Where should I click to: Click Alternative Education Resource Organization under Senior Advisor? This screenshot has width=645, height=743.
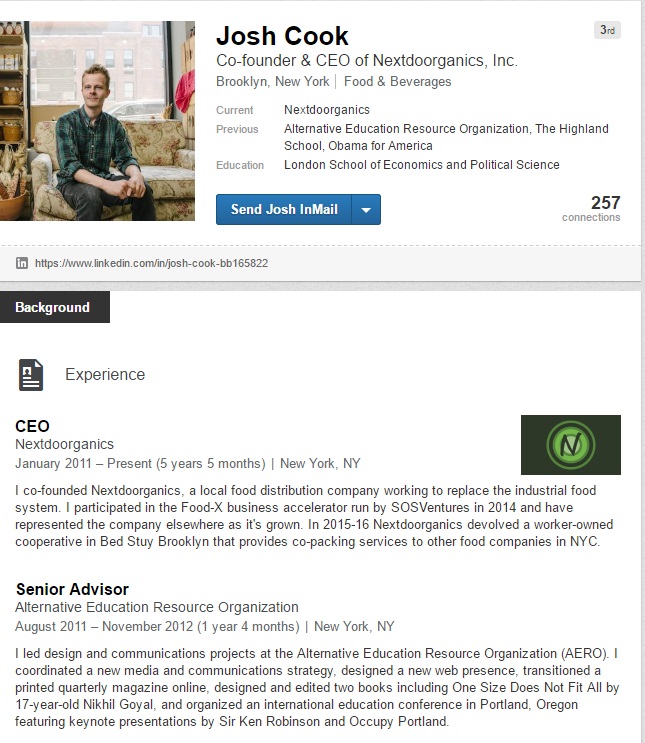coord(156,607)
